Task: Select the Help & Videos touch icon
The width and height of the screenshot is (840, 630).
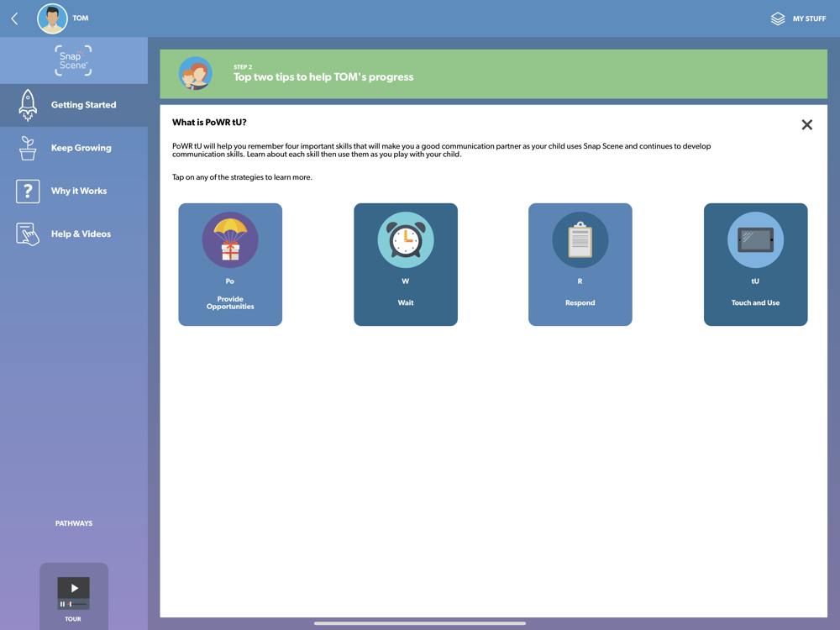Action: 28,234
